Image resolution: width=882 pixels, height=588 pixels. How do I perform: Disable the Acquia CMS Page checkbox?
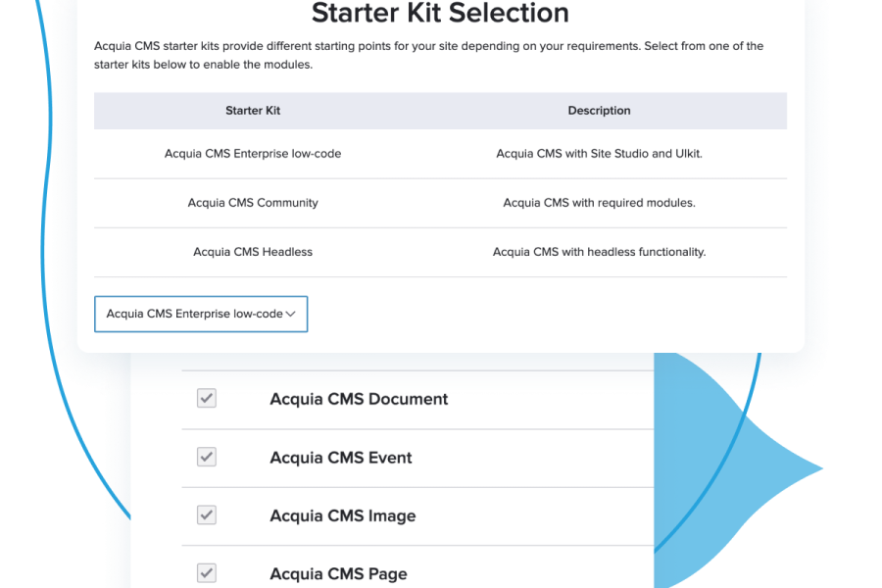click(207, 572)
